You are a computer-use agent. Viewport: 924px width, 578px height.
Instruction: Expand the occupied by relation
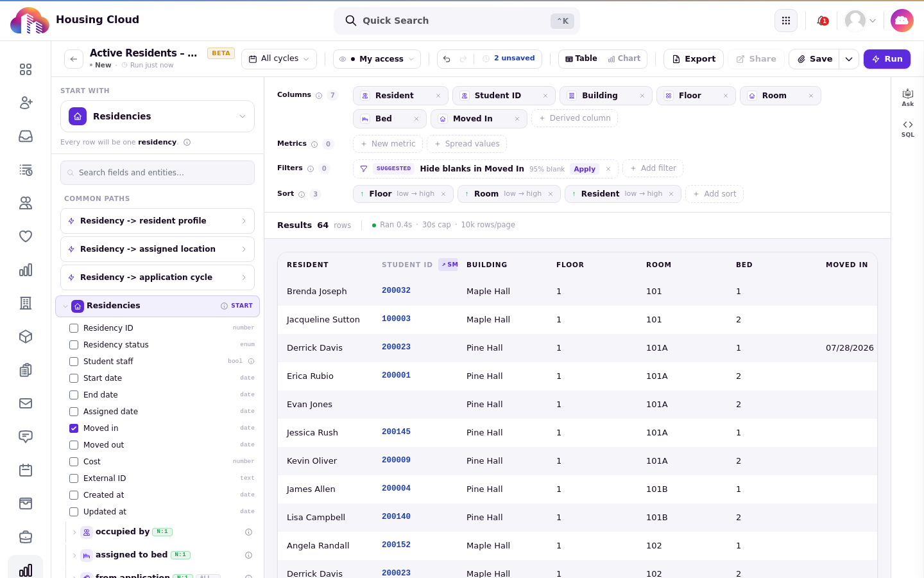(x=74, y=532)
